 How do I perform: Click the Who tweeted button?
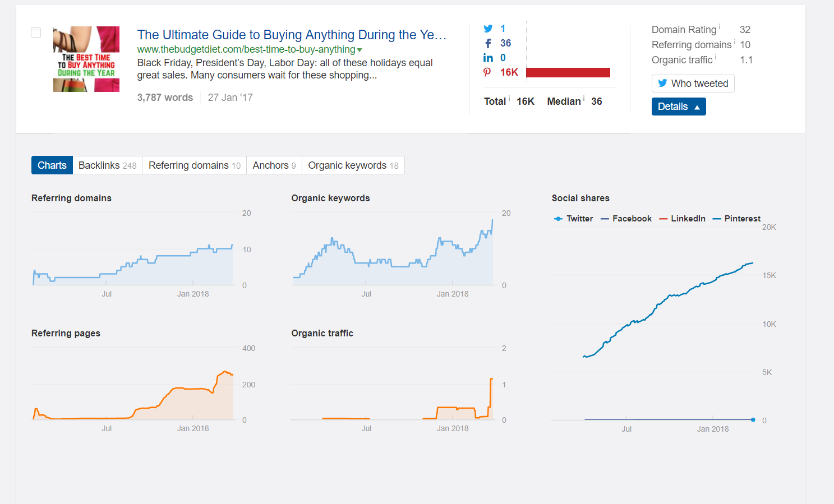[693, 84]
